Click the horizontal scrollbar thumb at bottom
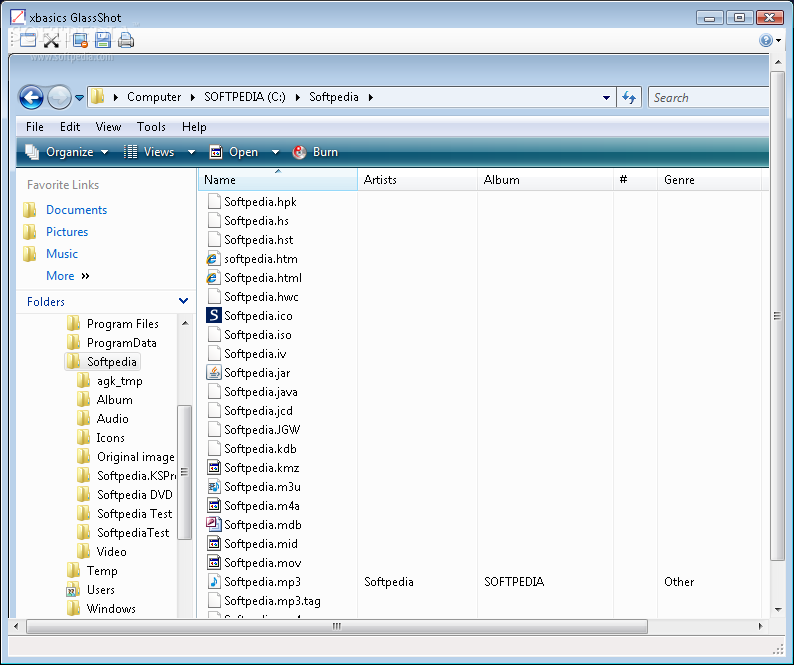This screenshot has height=665, width=794. click(x=337, y=627)
